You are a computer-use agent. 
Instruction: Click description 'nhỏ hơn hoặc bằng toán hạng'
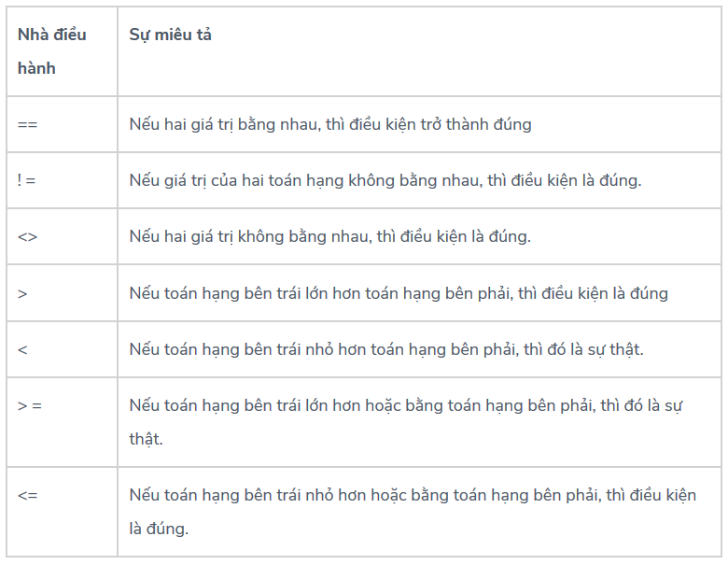pos(412,495)
